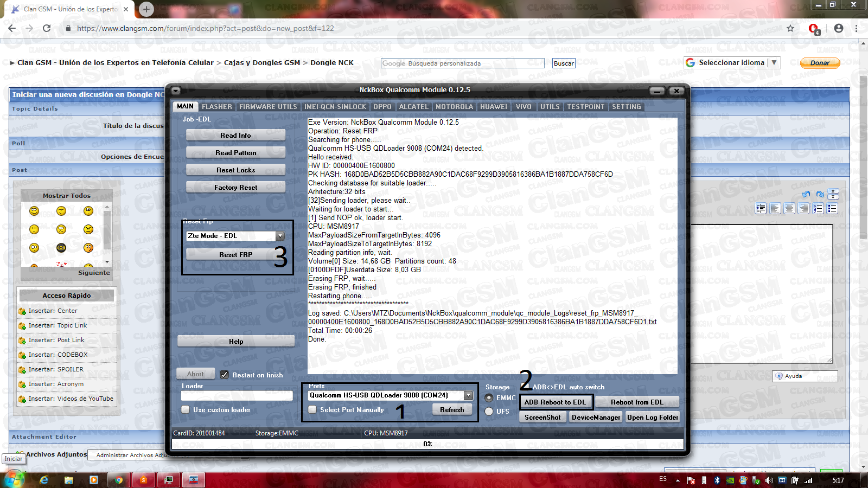Click Factory Reset button
Viewport: 868px width, 488px height.
(235, 188)
